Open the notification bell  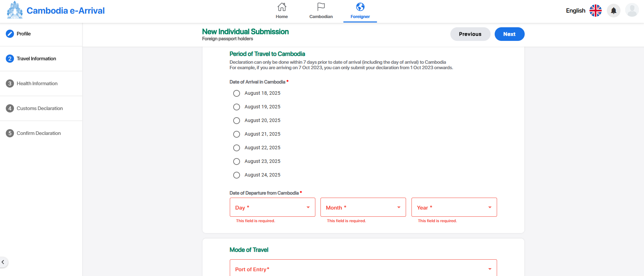pyautogui.click(x=613, y=11)
